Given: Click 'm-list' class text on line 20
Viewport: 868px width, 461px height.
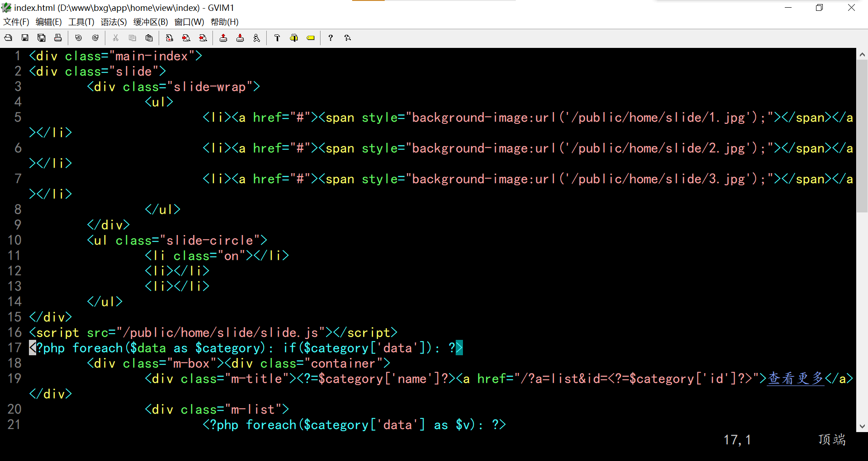Looking at the screenshot, I should [253, 409].
